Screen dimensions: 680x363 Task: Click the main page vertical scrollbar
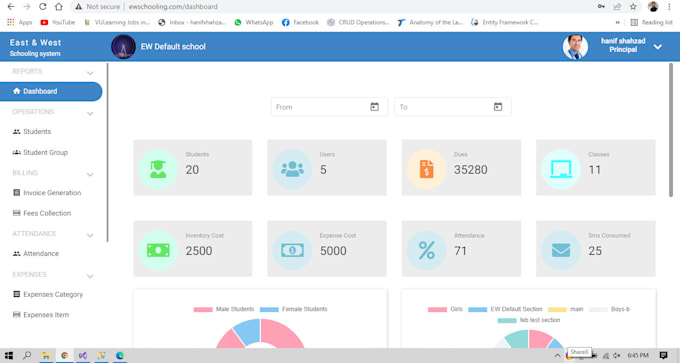671,130
